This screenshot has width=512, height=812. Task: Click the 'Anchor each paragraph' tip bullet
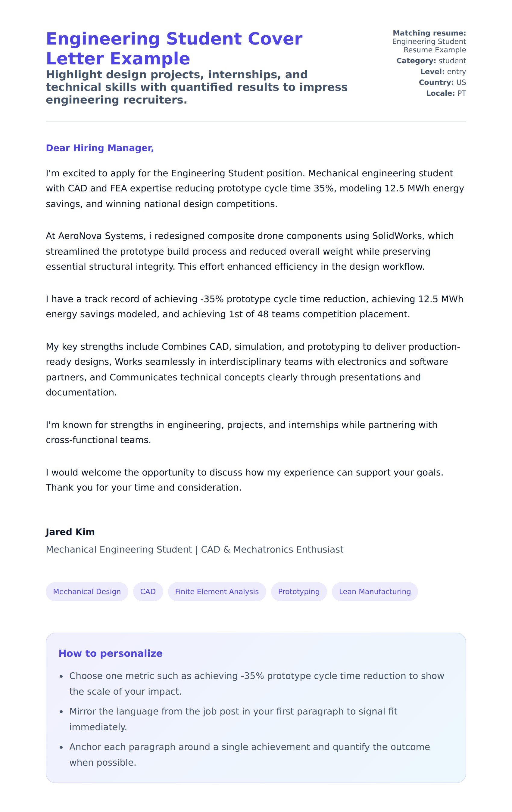tap(249, 755)
